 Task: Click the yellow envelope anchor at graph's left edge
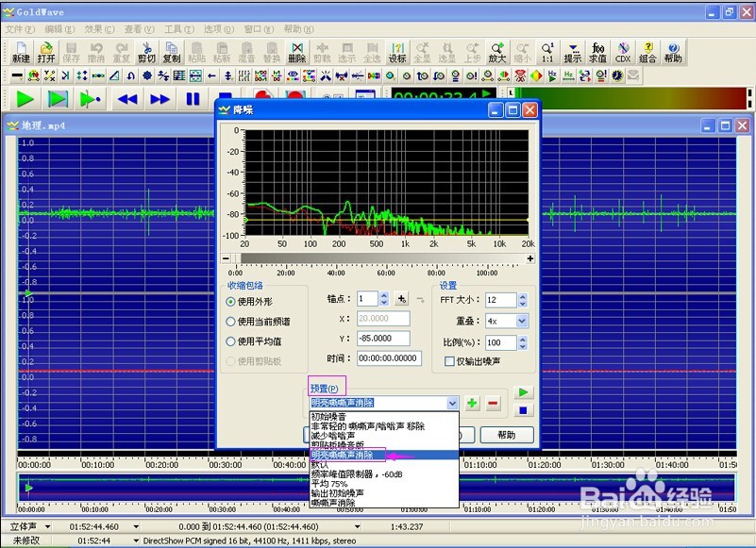tap(246, 220)
